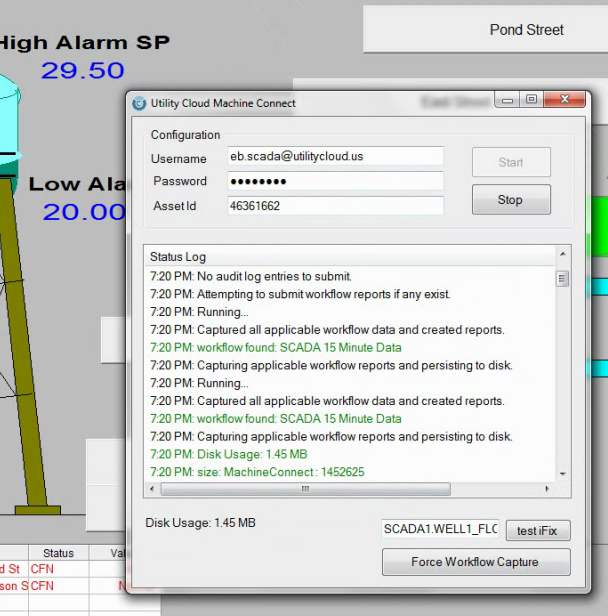The width and height of the screenshot is (608, 616).
Task: Click the Status Log scroll up arrow
Action: 562,256
